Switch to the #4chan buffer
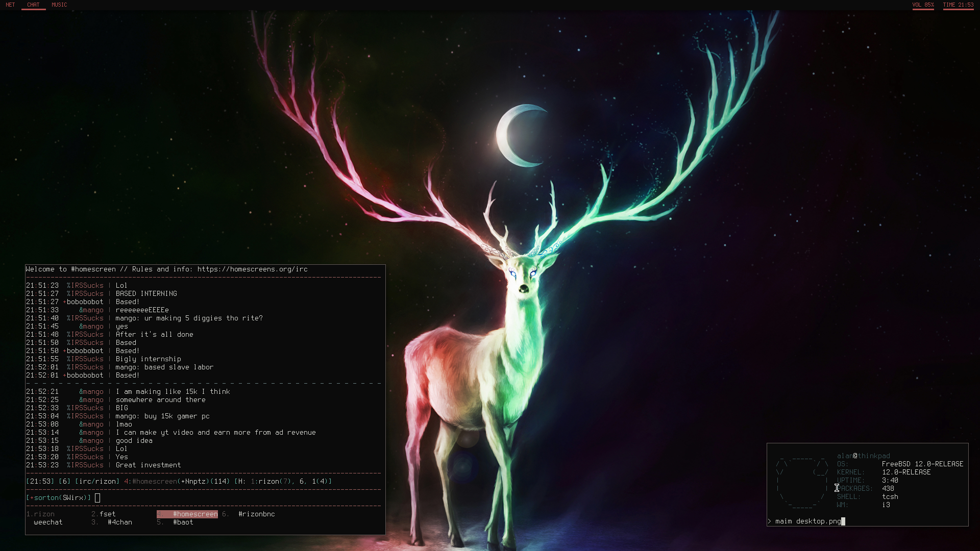The width and height of the screenshot is (980, 551). click(120, 522)
